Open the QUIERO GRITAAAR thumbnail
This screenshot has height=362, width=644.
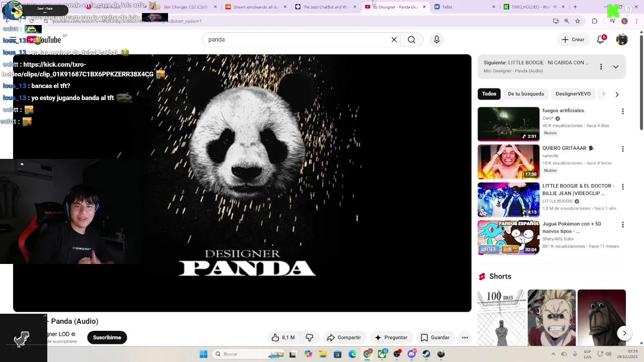pos(508,162)
